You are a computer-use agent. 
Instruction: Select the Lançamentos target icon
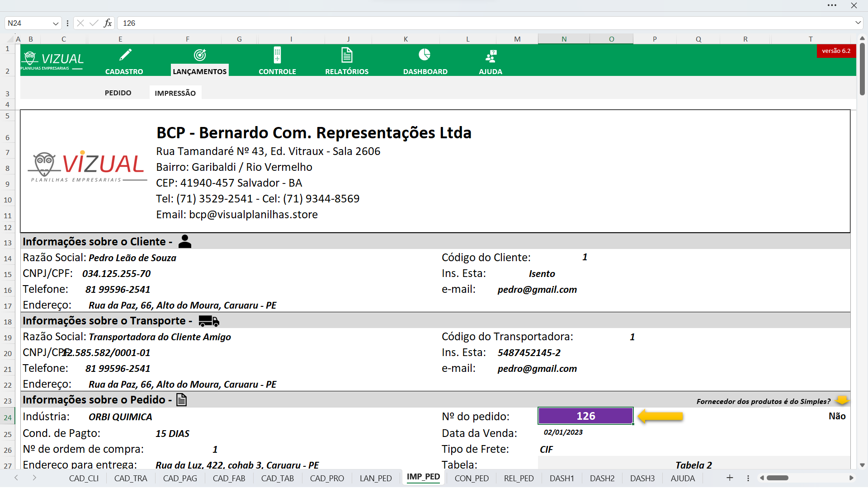coord(200,55)
